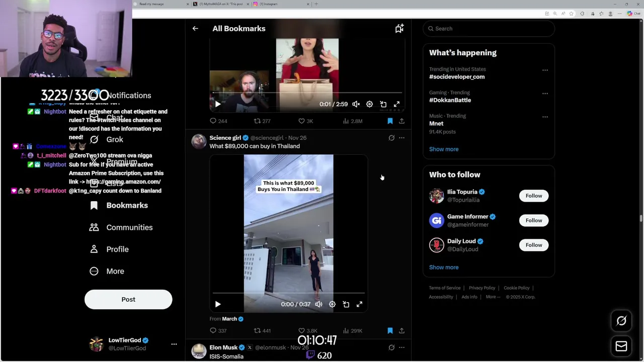The width and height of the screenshot is (644, 362).
Task: Switch to the Instagram browser tab
Action: pos(282,4)
